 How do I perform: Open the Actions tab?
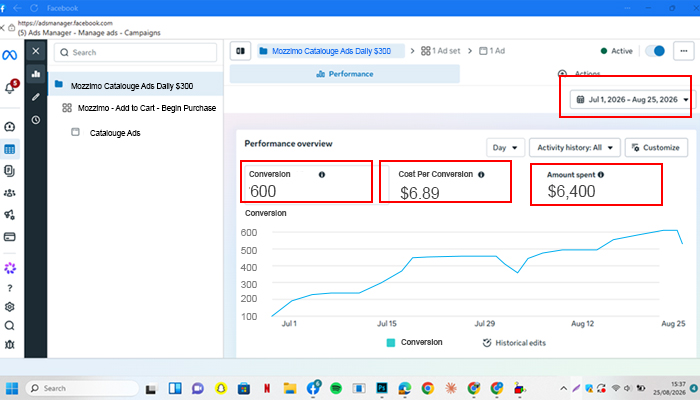pos(580,74)
